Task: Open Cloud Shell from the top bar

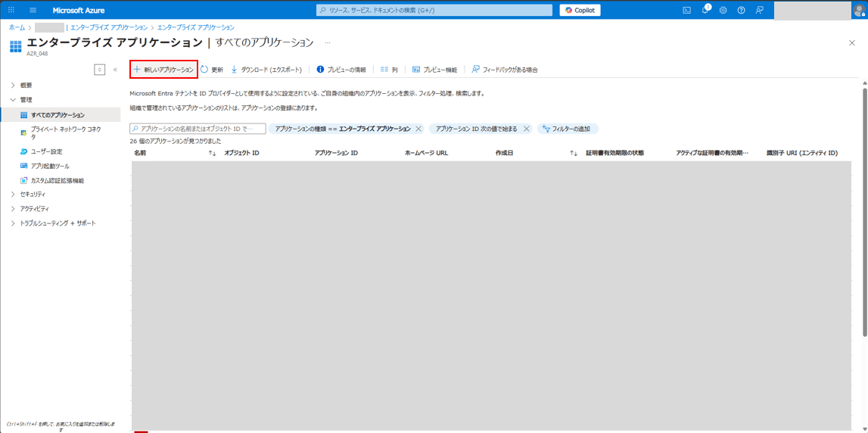Action: coord(686,10)
